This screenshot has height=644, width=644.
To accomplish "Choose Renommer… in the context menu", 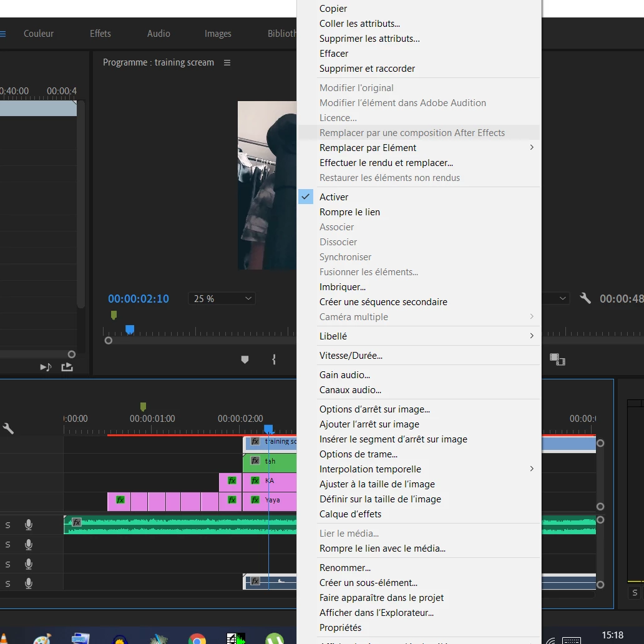I will coord(345,568).
